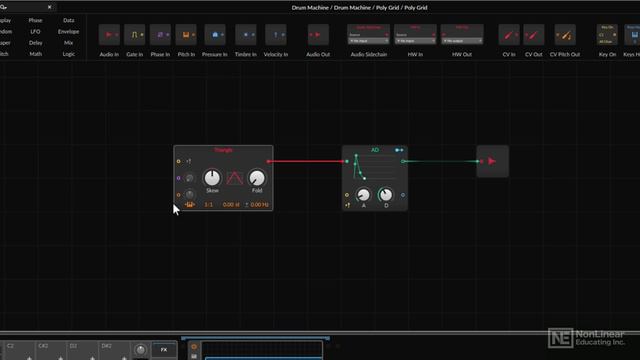Add a Gate In module

[x=135, y=35]
